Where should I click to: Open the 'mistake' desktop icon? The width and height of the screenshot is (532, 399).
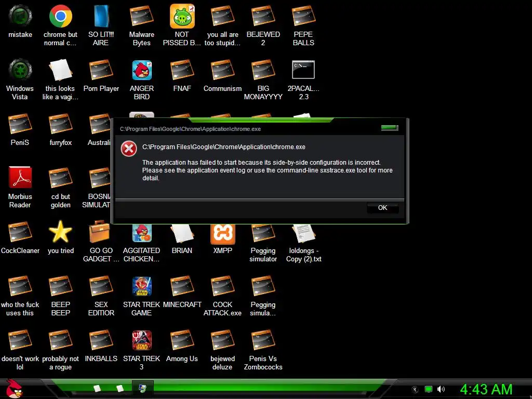20,21
